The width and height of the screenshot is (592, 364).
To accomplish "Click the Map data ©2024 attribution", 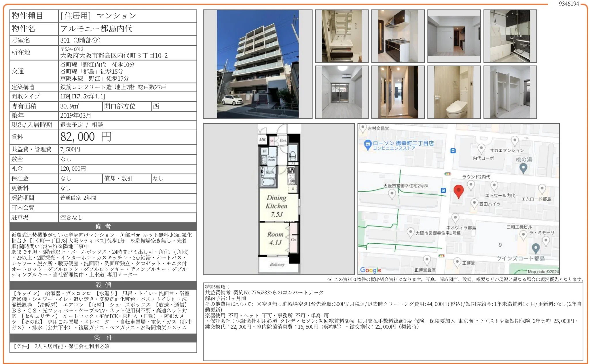I will click(543, 271).
